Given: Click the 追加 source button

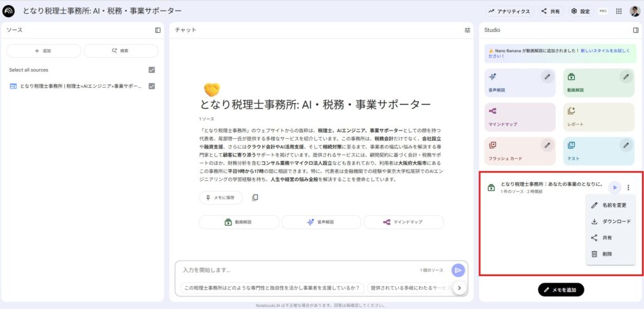Looking at the screenshot, I should click(43, 51).
